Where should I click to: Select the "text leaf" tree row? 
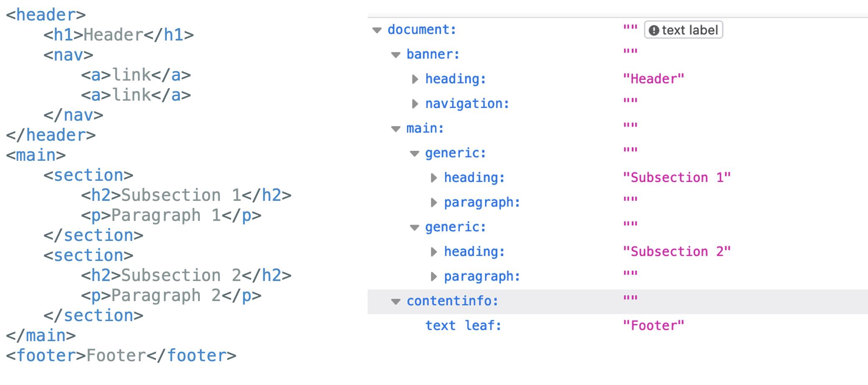463,326
